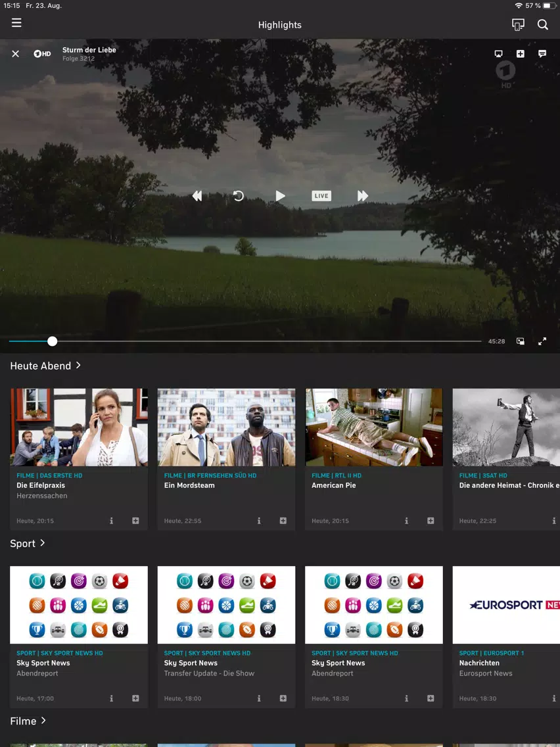Show info for 17:00 Sky Sport News
Image resolution: width=560 pixels, height=747 pixels.
(x=112, y=698)
